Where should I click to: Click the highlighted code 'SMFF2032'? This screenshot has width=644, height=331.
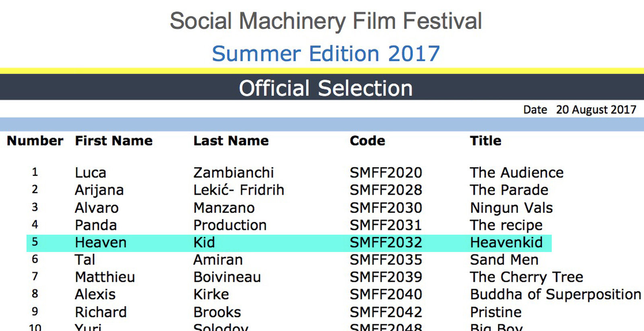(x=386, y=242)
